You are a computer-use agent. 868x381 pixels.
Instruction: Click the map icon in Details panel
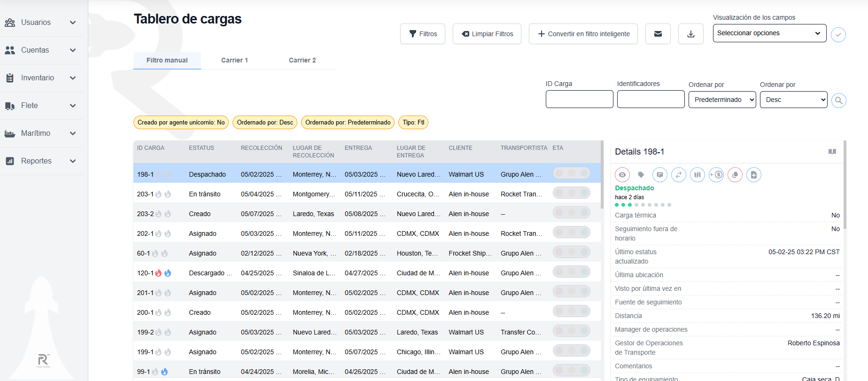tap(697, 175)
